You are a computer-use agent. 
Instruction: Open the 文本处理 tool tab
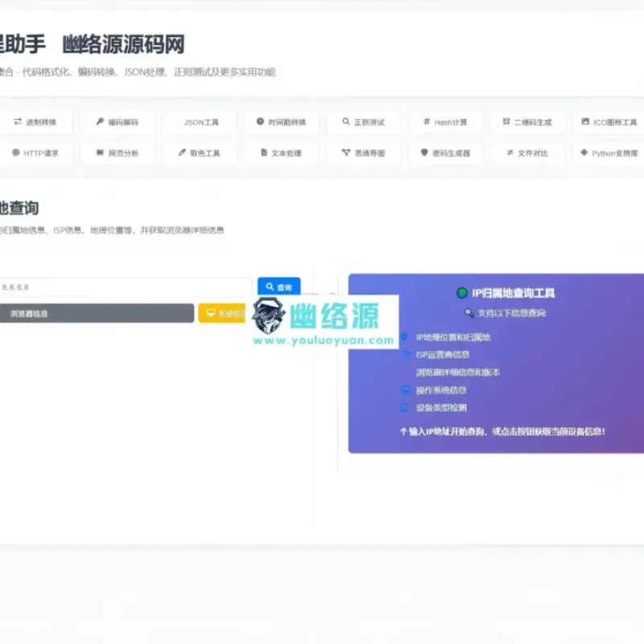tap(282, 153)
